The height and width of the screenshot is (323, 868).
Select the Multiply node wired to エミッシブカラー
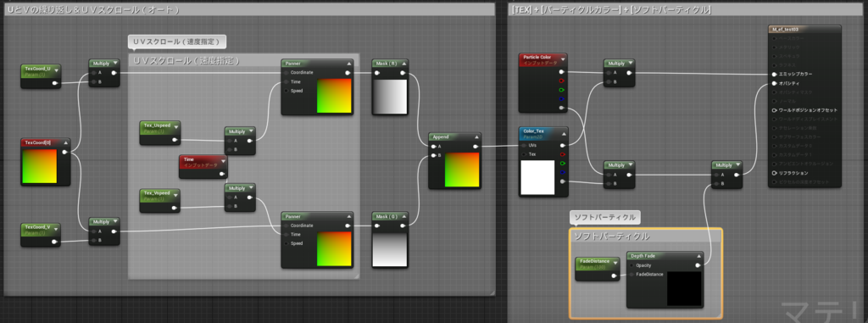(x=619, y=73)
